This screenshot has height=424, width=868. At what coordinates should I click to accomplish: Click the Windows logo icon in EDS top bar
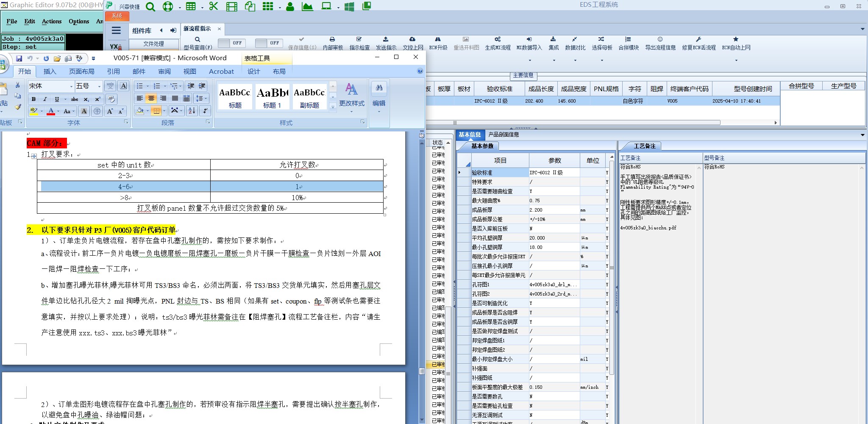[349, 6]
